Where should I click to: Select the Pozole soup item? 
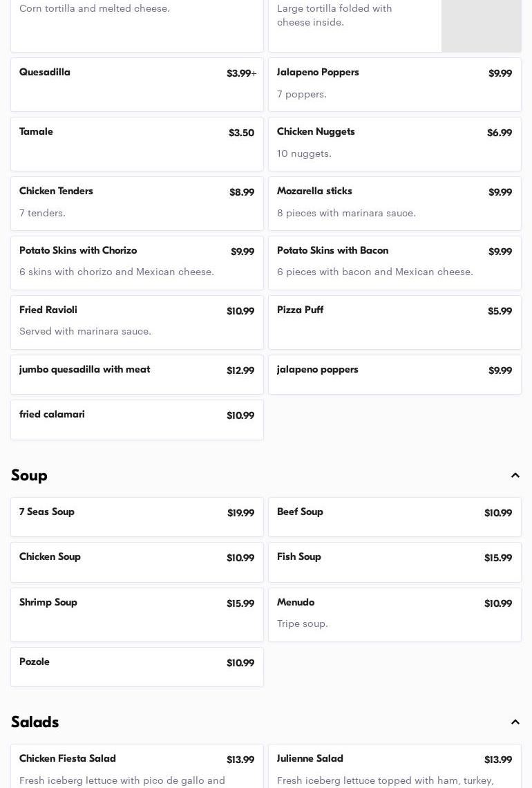[137, 667]
